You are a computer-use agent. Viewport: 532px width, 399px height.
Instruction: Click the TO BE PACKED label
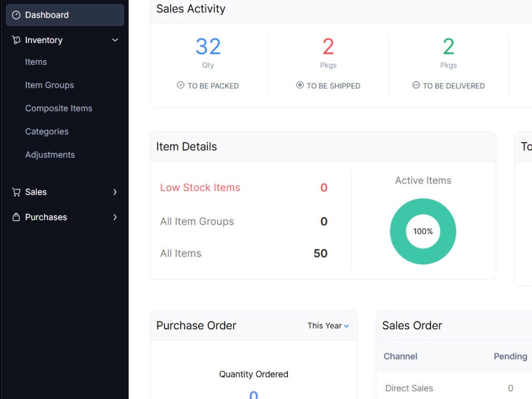(213, 86)
